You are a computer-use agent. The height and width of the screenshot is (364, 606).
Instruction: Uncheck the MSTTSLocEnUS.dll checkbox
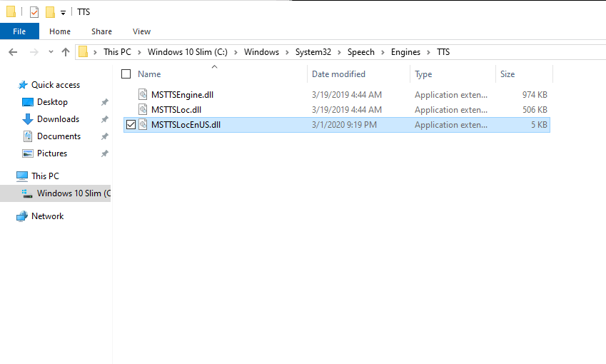(x=130, y=125)
